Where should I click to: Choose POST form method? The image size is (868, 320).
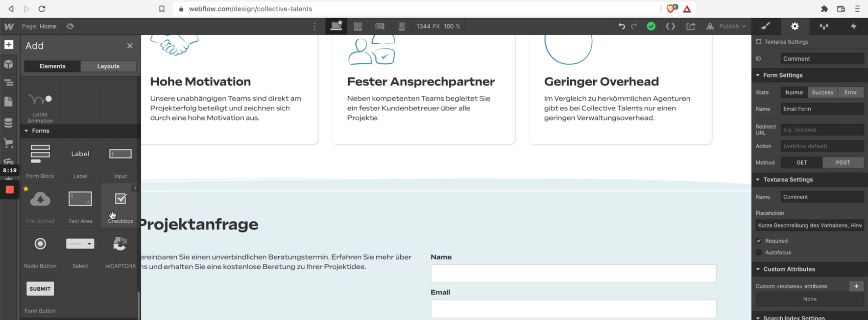843,163
